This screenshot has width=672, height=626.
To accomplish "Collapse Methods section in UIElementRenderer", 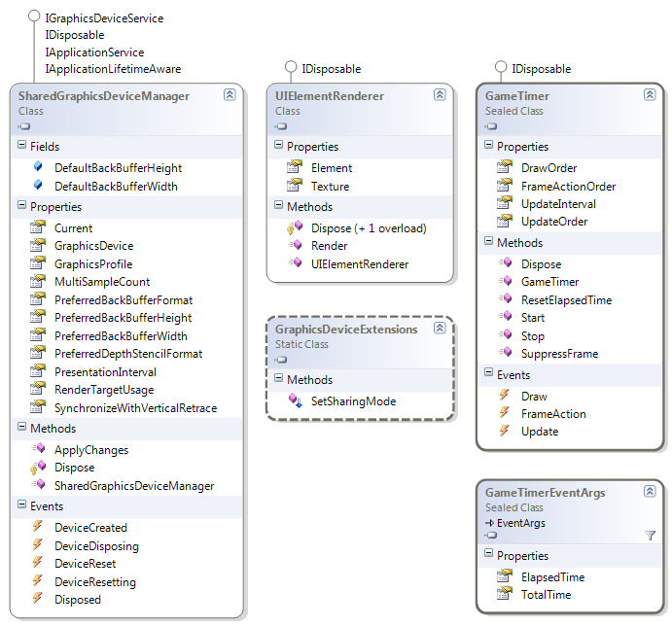I will pos(278,205).
